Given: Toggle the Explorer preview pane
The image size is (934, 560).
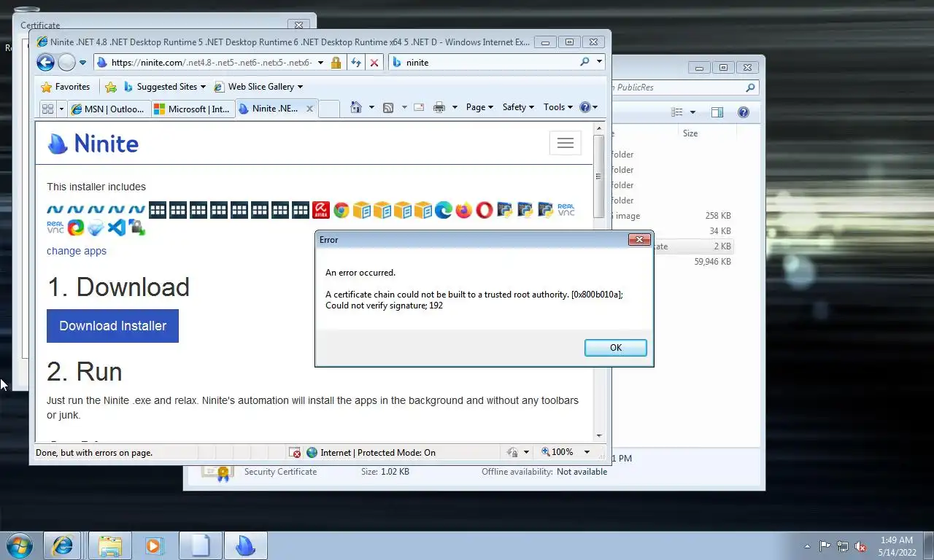Looking at the screenshot, I should (717, 112).
